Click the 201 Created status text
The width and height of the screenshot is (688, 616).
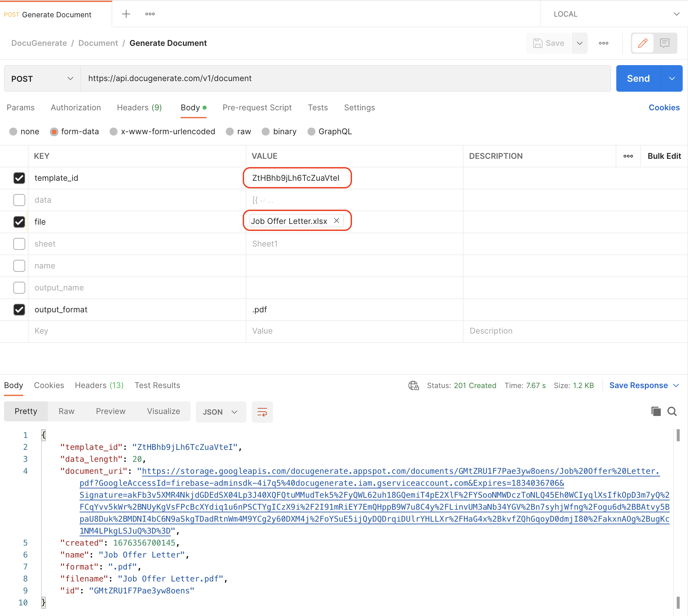click(475, 385)
